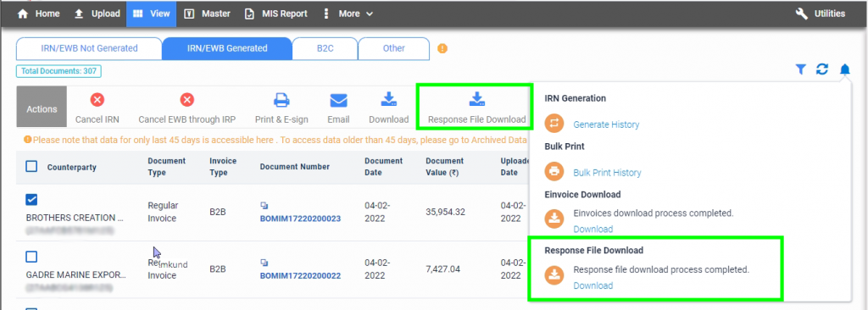Click the orange info icon beside tabs
The width and height of the screenshot is (868, 310).
(x=442, y=48)
